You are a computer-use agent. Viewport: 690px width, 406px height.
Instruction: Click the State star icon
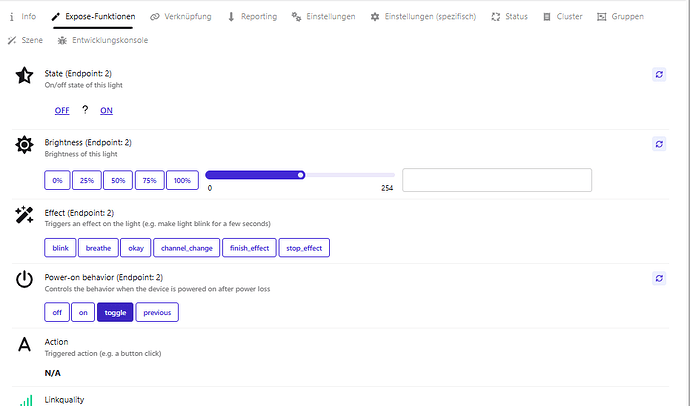(x=24, y=75)
